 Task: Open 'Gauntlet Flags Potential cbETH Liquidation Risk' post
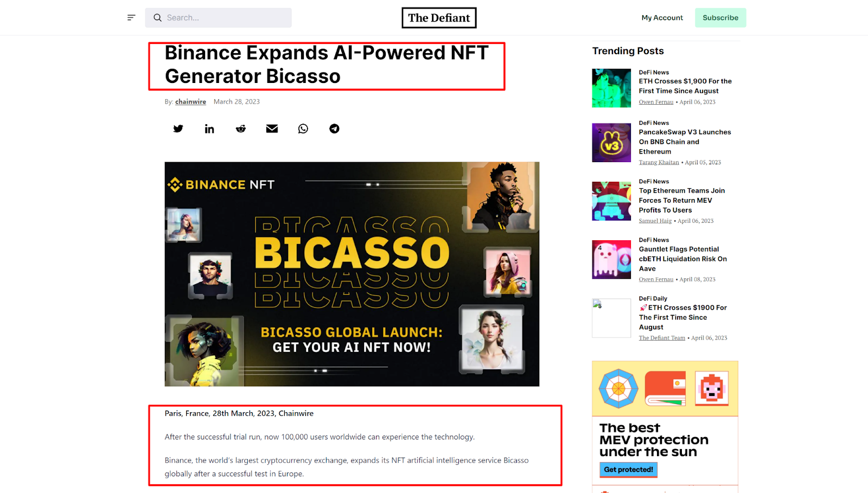point(682,259)
